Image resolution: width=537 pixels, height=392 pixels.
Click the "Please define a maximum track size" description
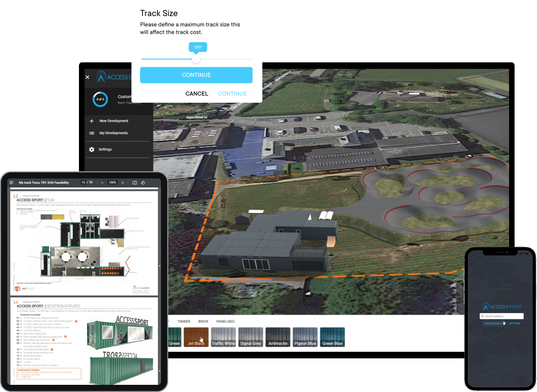[190, 28]
